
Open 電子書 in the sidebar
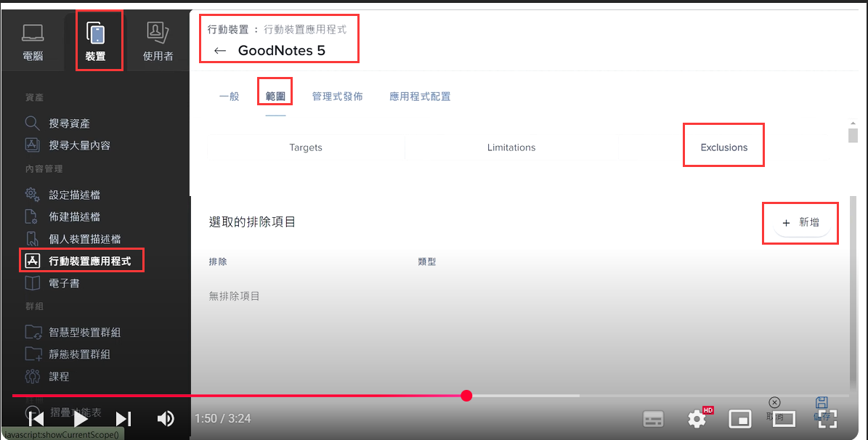click(x=64, y=283)
